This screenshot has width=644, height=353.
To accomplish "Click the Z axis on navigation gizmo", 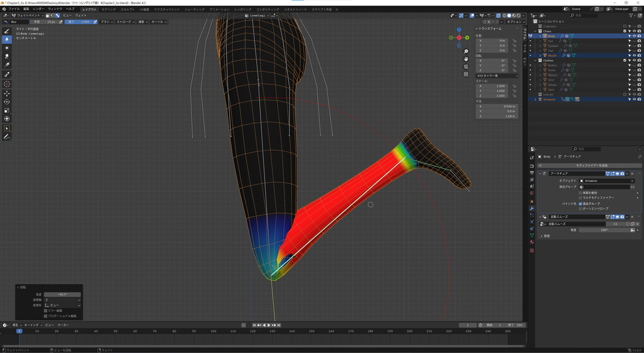I will [459, 30].
